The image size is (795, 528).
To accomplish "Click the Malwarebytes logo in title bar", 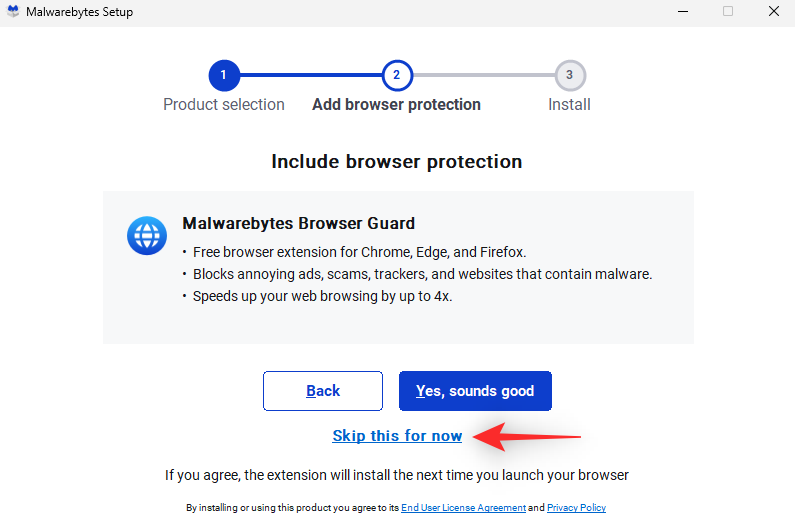I will (x=12, y=12).
